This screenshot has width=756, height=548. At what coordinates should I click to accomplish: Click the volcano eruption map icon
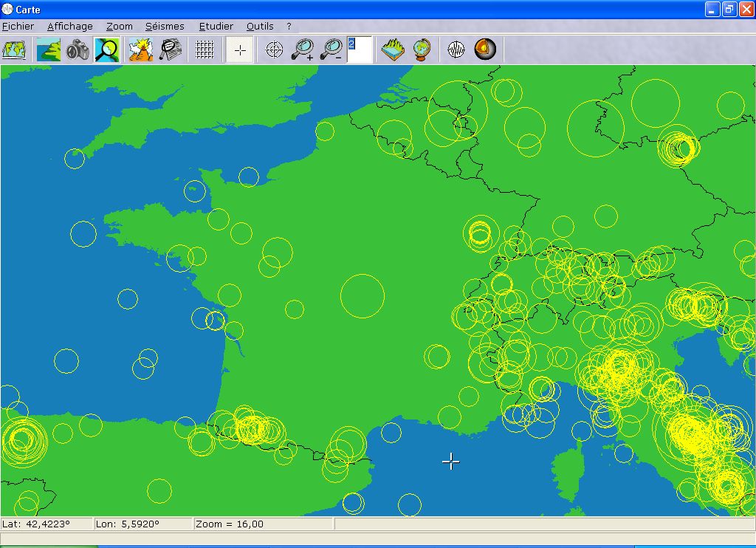[141, 49]
